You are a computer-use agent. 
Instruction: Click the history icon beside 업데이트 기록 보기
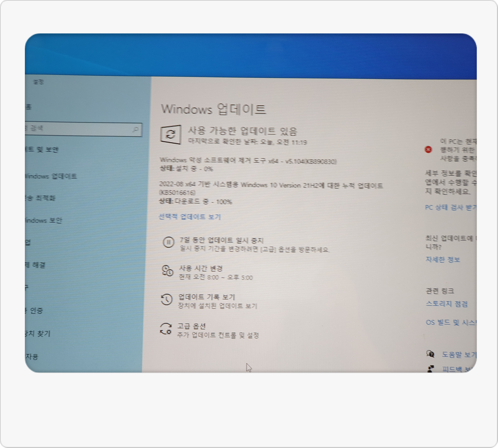pyautogui.click(x=167, y=299)
